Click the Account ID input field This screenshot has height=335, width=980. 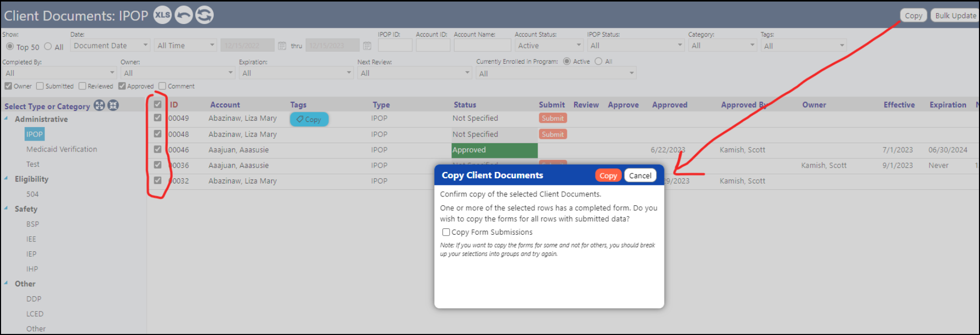pyautogui.click(x=433, y=45)
